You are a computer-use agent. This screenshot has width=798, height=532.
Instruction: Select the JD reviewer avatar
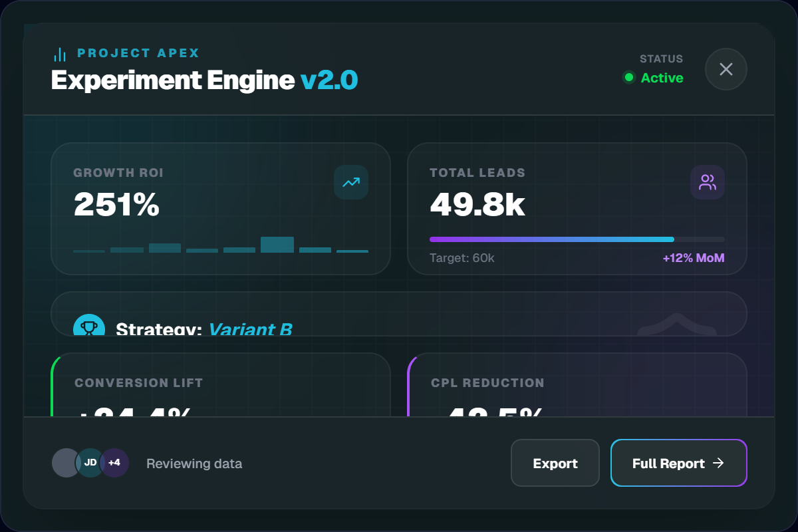[x=90, y=463]
